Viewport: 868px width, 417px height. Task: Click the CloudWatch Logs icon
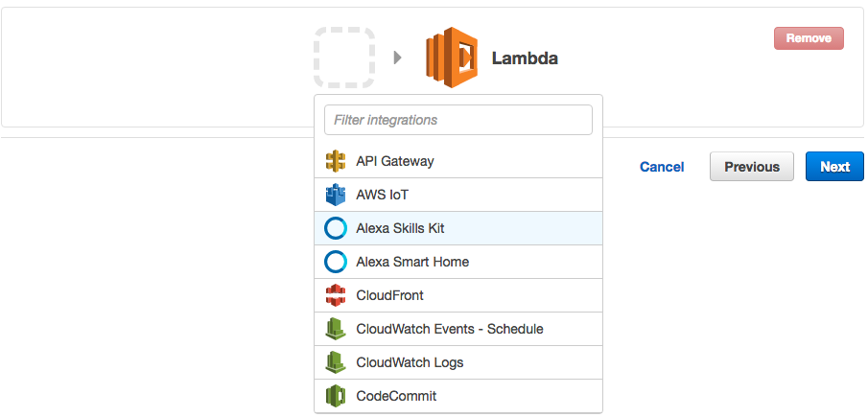tap(335, 362)
